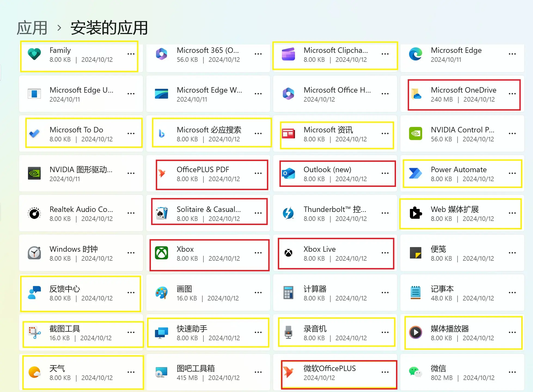Click the 便笺 sticky notes icon
The width and height of the screenshot is (533, 392).
coord(416,253)
